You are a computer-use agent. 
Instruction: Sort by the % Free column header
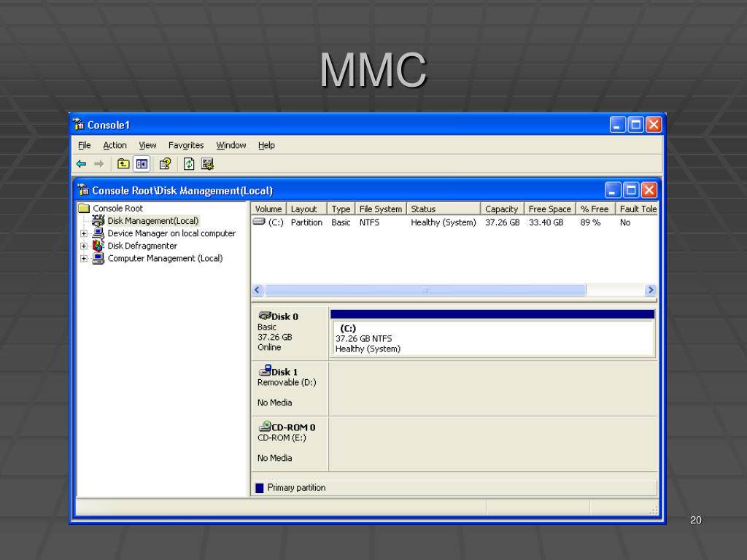coord(595,209)
